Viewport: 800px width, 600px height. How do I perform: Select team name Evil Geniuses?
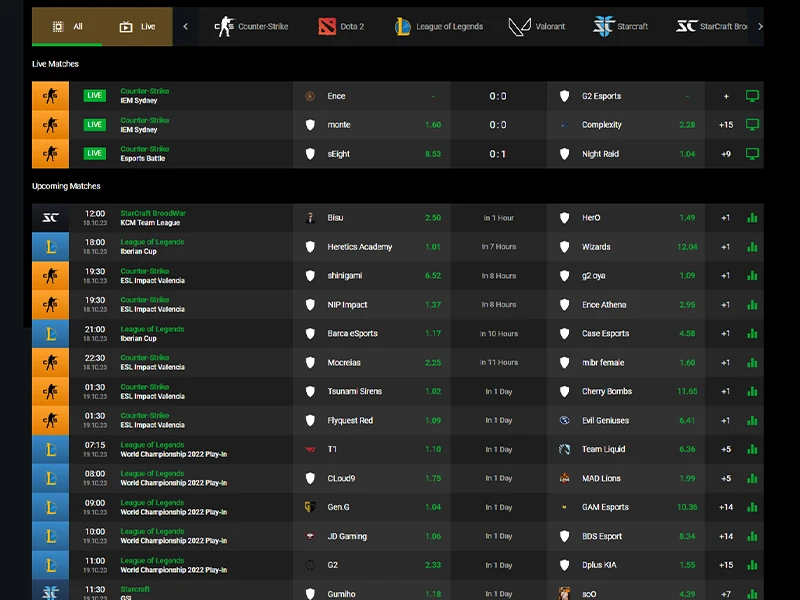pyautogui.click(x=606, y=420)
